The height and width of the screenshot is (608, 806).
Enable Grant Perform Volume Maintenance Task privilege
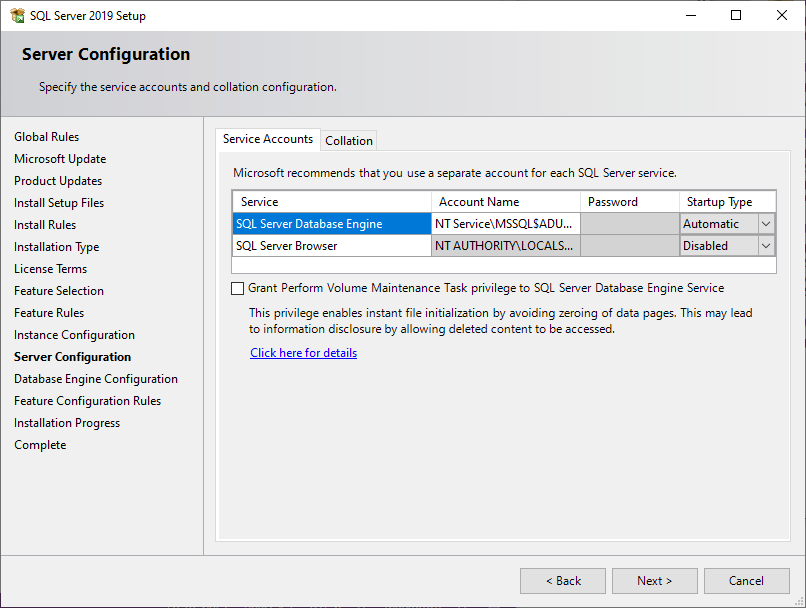[x=237, y=288]
